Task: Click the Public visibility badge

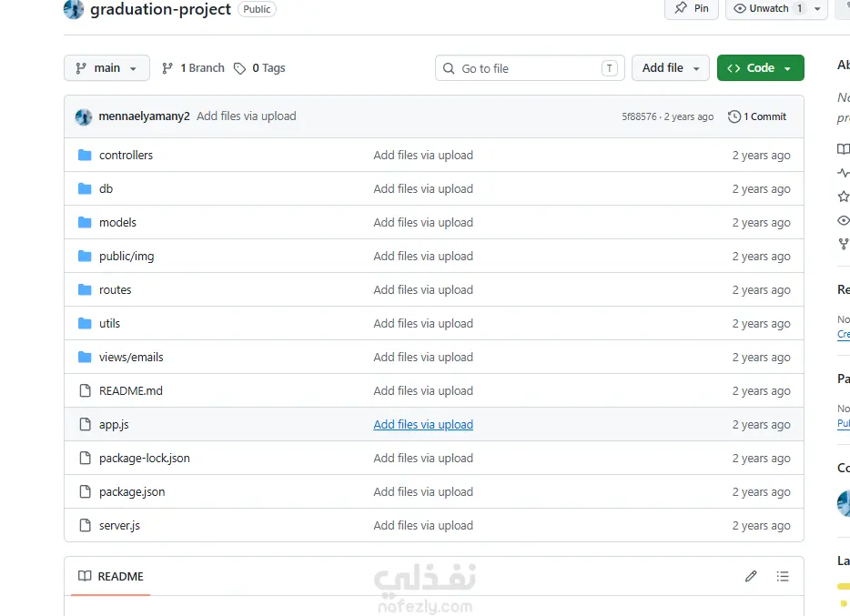Action: [257, 9]
